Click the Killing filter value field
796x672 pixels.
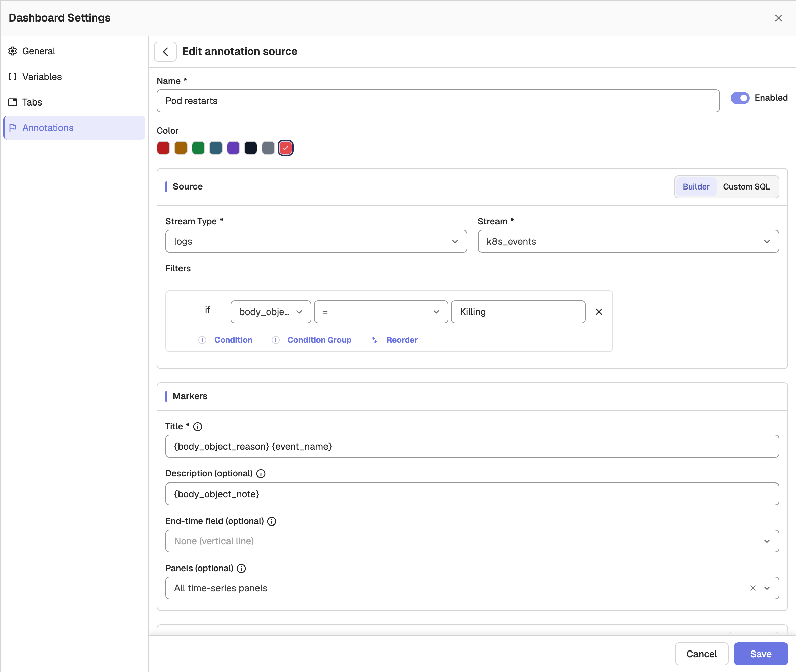click(518, 312)
